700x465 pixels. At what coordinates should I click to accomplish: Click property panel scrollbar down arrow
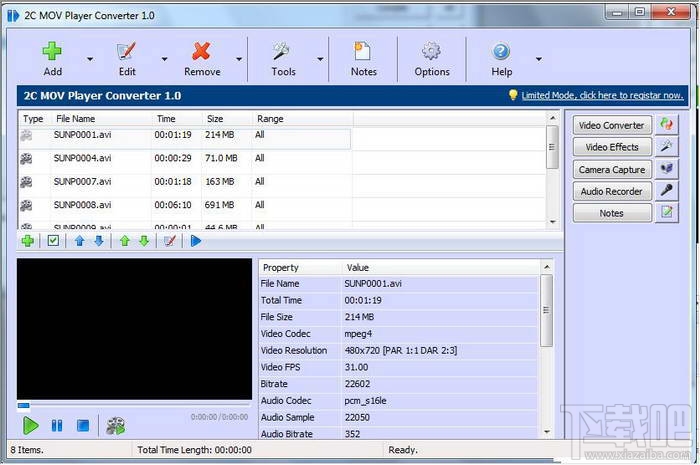pos(546,432)
